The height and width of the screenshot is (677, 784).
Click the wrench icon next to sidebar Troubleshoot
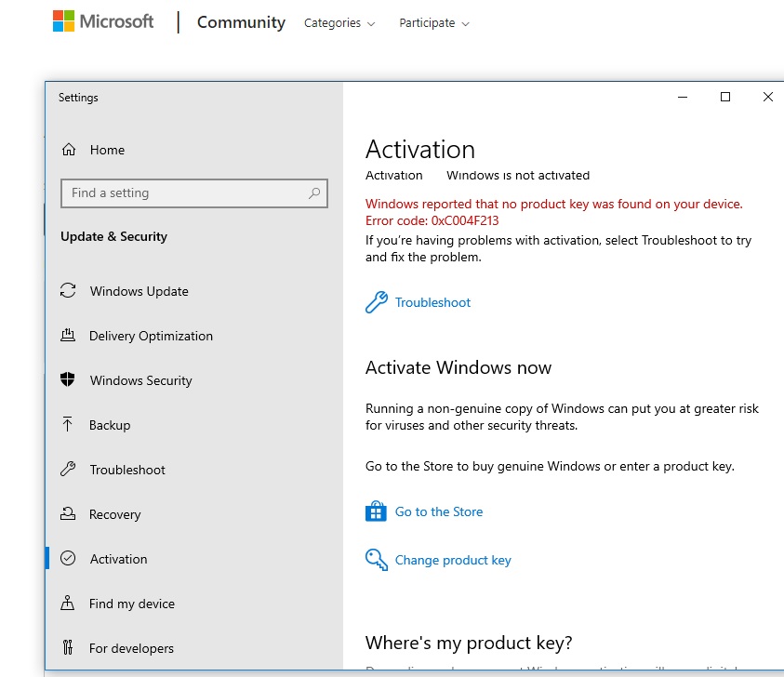[68, 469]
